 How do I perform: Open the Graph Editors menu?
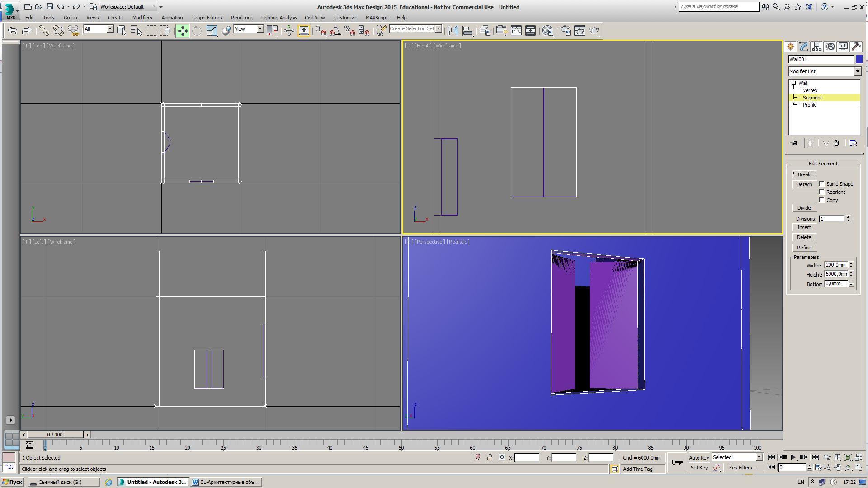coord(207,17)
